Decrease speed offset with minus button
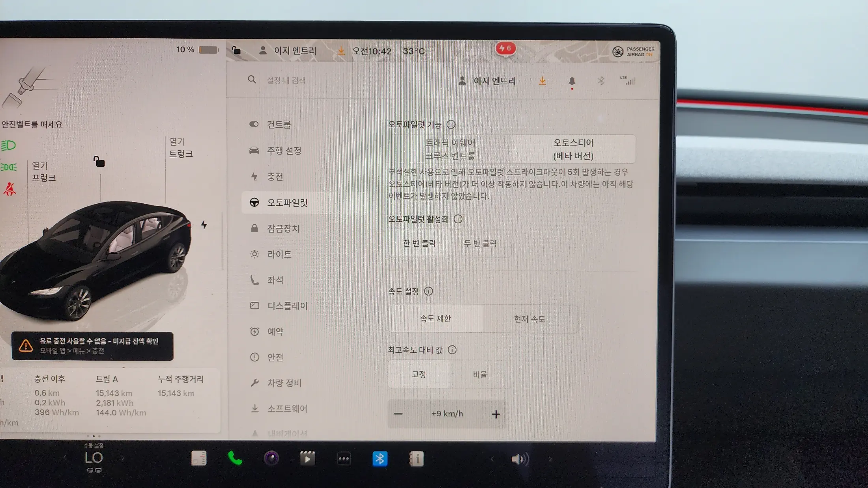This screenshot has height=488, width=868. pyautogui.click(x=398, y=414)
